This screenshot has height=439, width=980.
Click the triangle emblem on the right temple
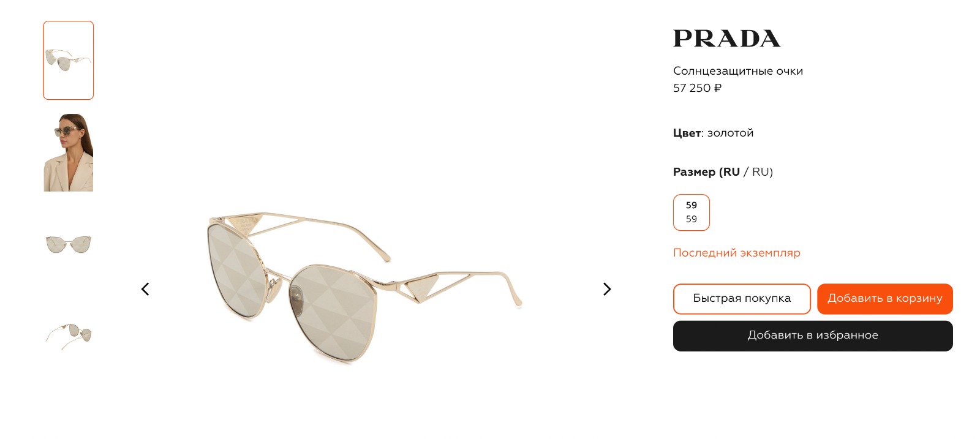(423, 287)
